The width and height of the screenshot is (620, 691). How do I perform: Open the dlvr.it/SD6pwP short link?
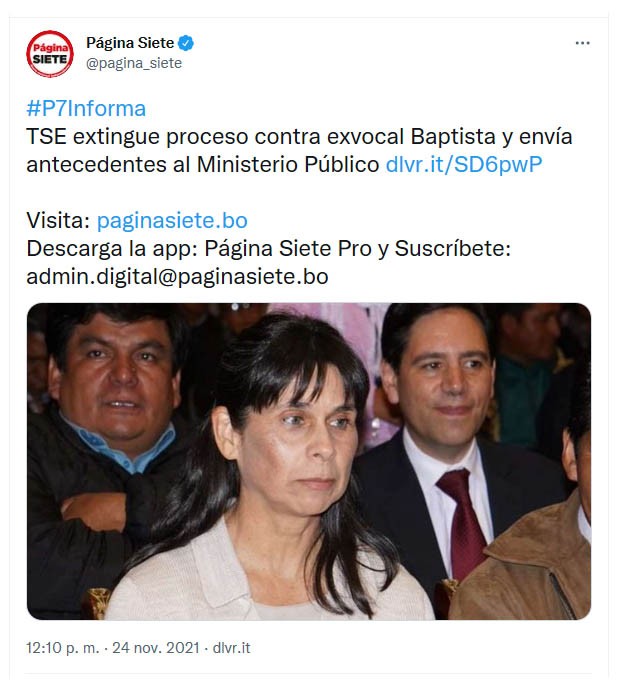click(x=464, y=164)
